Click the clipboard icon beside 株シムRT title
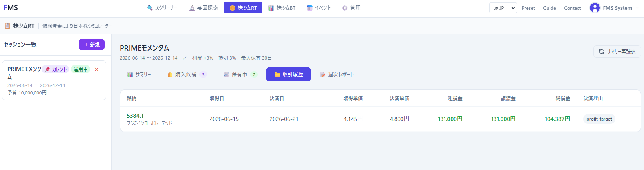The width and height of the screenshot is (644, 170). point(7,26)
